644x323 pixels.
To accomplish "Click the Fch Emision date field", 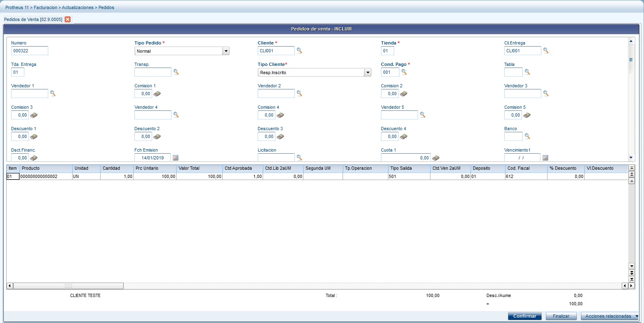I will click(x=153, y=158).
